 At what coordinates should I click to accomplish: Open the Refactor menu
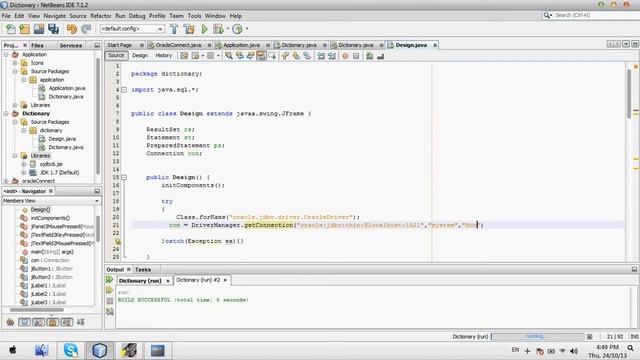click(101, 16)
